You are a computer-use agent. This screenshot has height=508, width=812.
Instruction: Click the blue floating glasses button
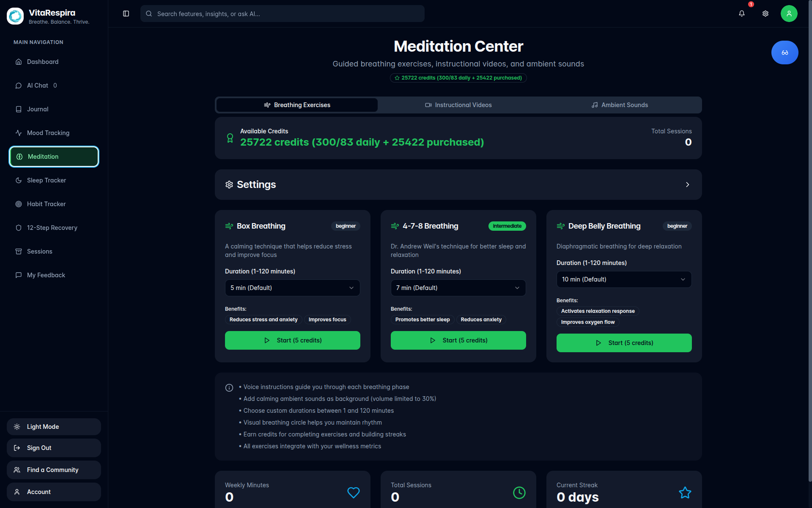(x=785, y=52)
